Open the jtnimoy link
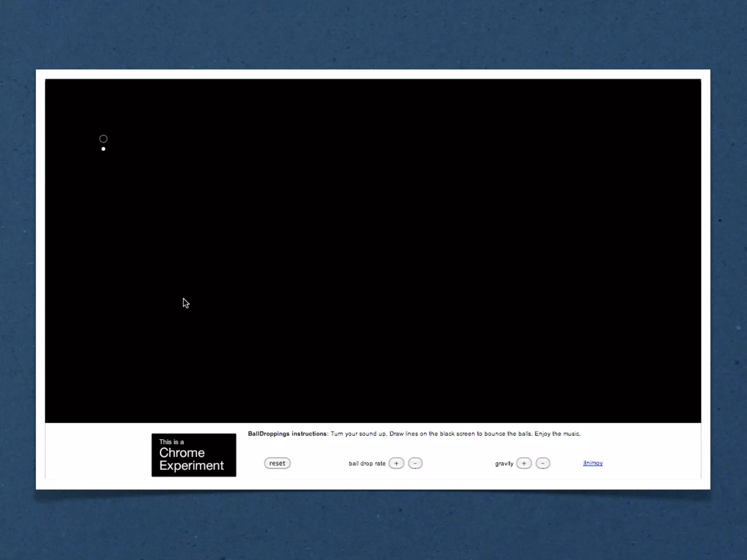 (593, 463)
